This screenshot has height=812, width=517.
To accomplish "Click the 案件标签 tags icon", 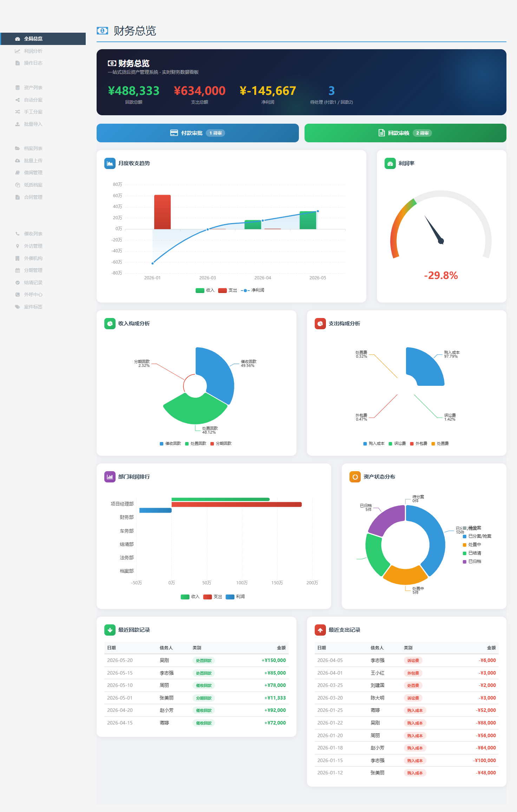I will (18, 307).
